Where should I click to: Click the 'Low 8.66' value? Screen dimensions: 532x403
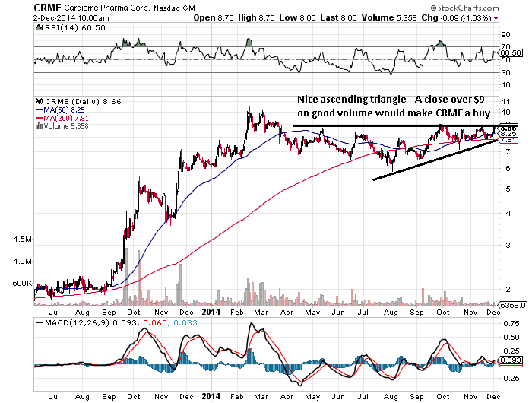coord(298,18)
